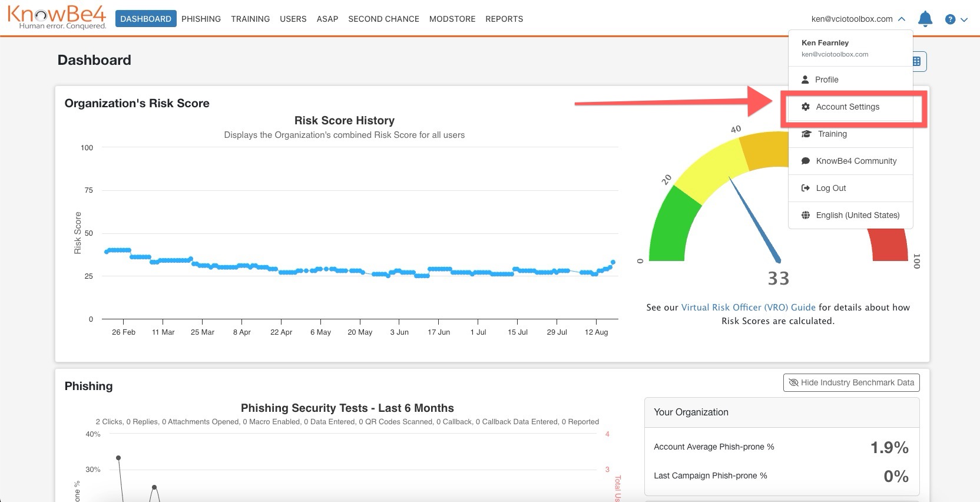This screenshot has width=980, height=502.
Task: Click the Organization's Risk Score heading
Action: pyautogui.click(x=137, y=103)
